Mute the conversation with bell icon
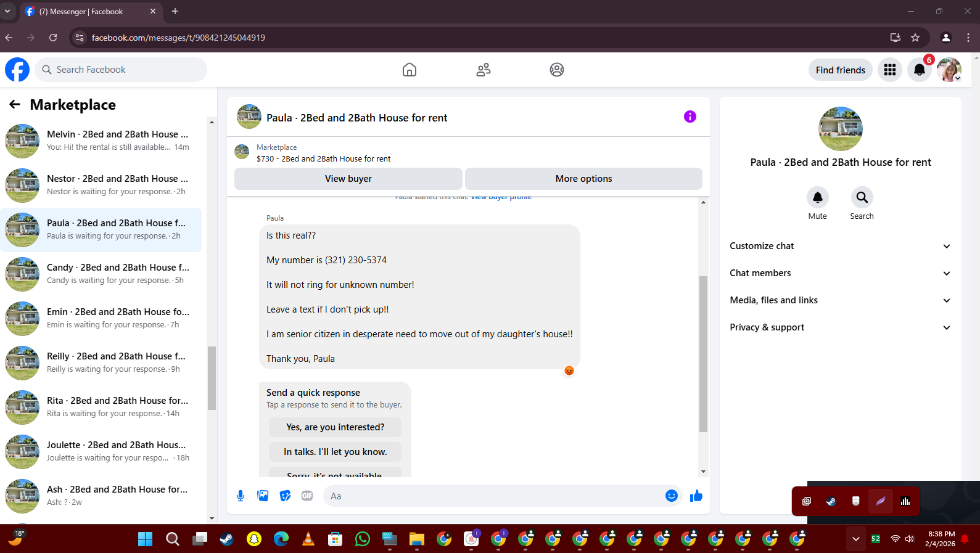 [x=818, y=197]
